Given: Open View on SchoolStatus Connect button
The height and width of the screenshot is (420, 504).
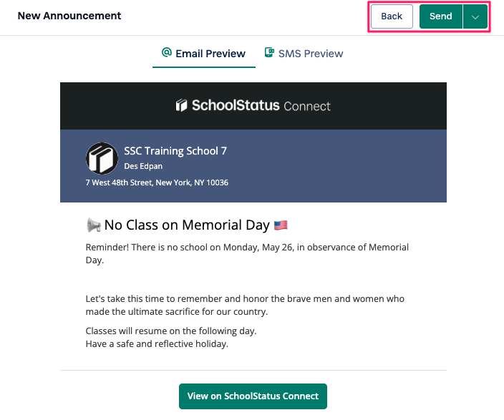Looking at the screenshot, I should 253,396.
